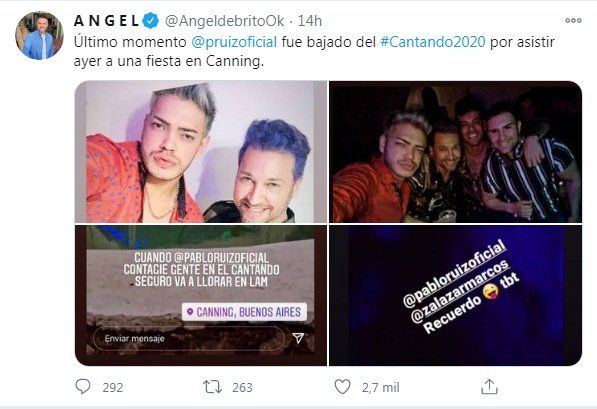Open the three-dot more options menu
The height and width of the screenshot is (409, 597).
click(573, 21)
